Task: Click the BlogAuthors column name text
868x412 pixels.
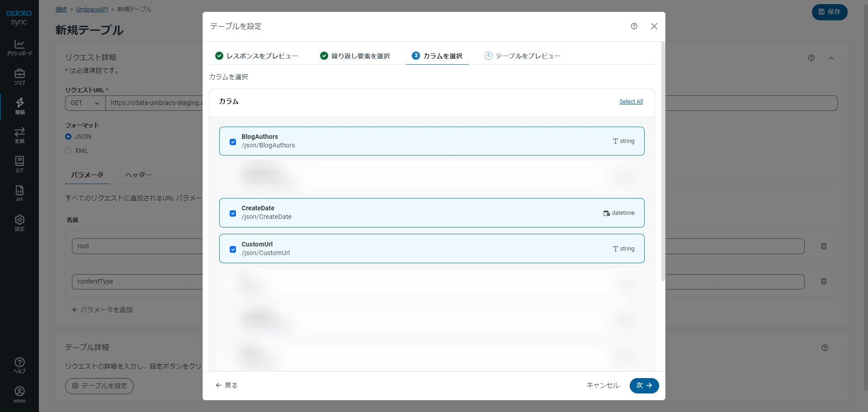Action: [260, 137]
